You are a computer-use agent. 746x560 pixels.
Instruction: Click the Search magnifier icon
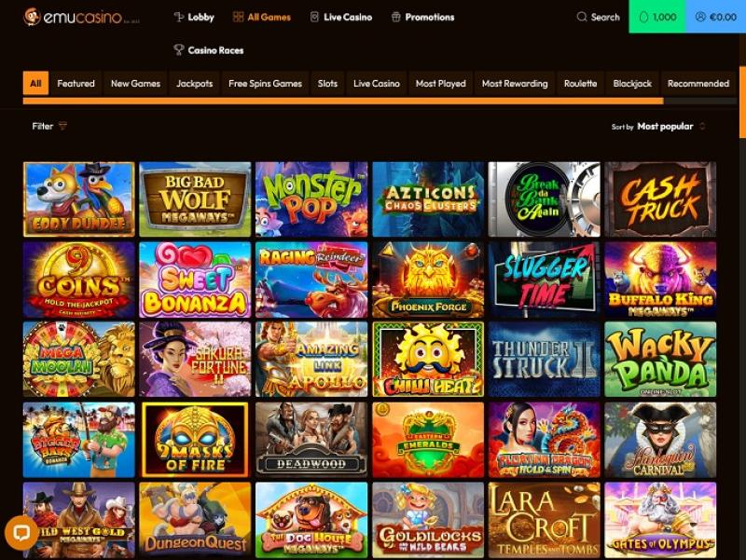(581, 17)
